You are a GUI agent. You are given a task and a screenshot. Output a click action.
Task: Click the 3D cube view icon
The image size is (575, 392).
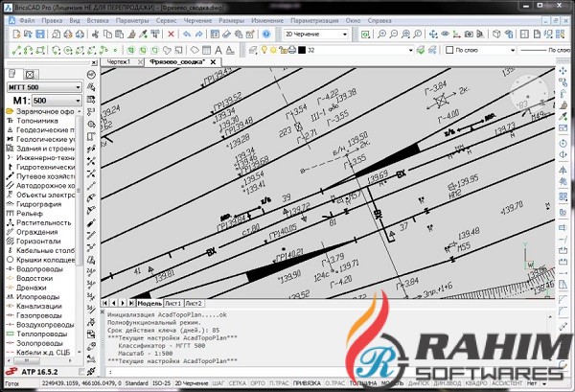(496, 35)
